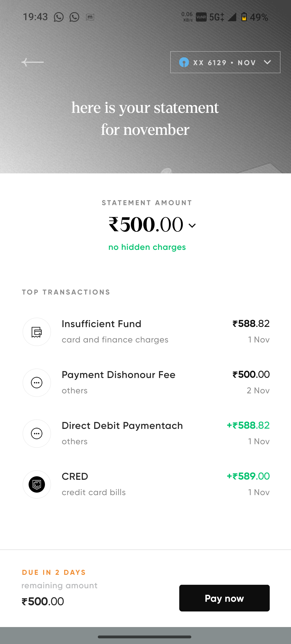Select the CRED credit card bills entry

(x=145, y=484)
